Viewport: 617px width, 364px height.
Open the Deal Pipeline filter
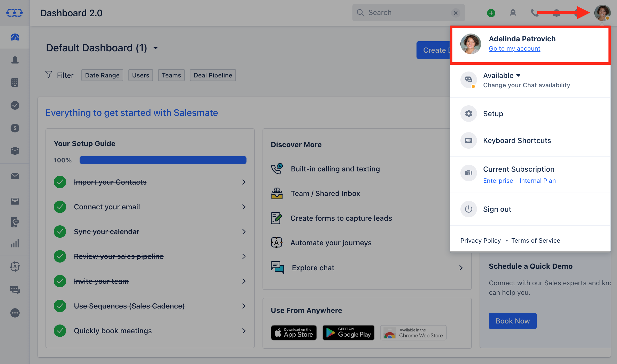coord(213,75)
